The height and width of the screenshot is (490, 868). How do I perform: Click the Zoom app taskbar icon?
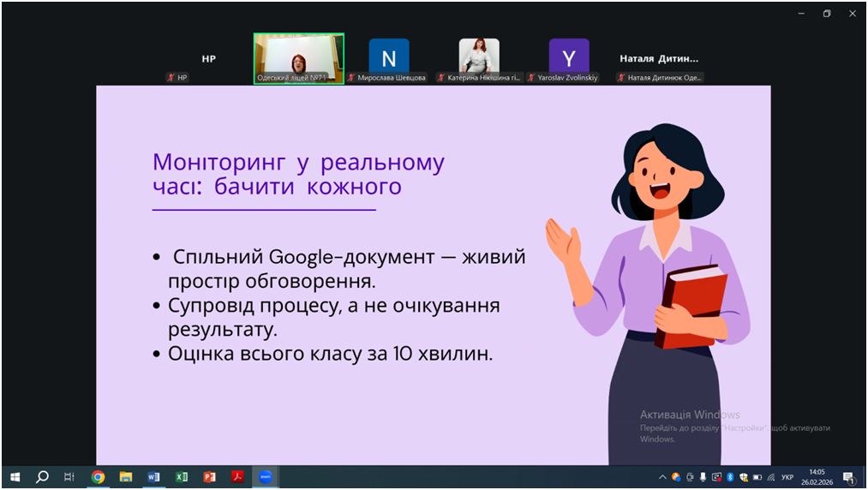(266, 477)
